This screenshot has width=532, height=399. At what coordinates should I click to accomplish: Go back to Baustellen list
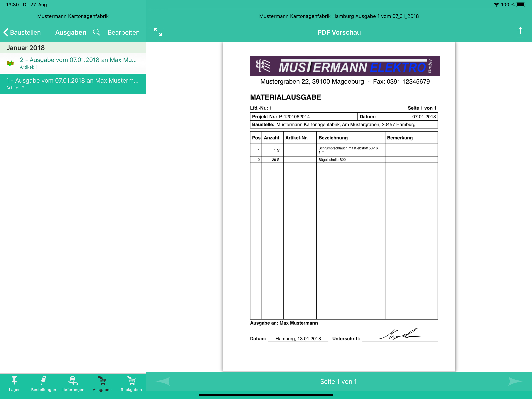(x=22, y=32)
